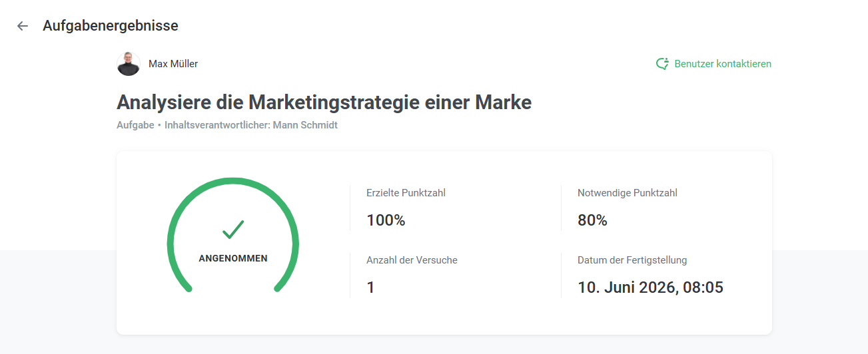Click the Aufgabe type label under title
The height and width of the screenshot is (354, 868).
pos(135,125)
